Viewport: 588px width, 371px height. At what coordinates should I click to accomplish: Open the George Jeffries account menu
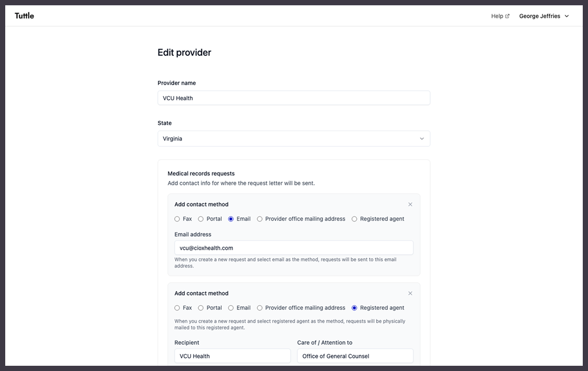[544, 16]
